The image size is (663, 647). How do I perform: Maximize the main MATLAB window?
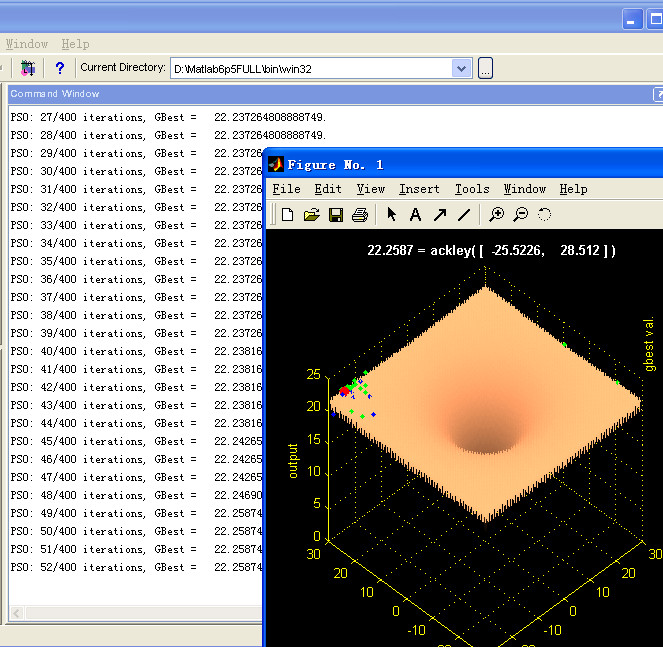click(655, 19)
